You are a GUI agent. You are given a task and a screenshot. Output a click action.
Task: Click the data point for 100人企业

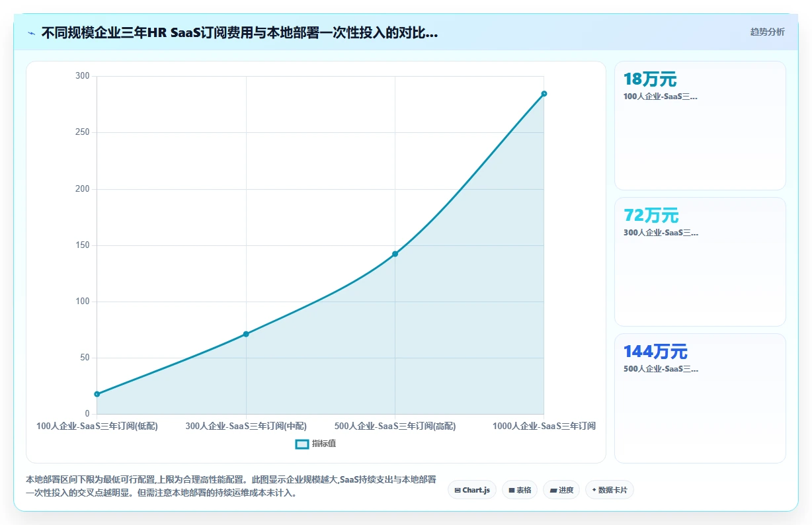(97, 394)
